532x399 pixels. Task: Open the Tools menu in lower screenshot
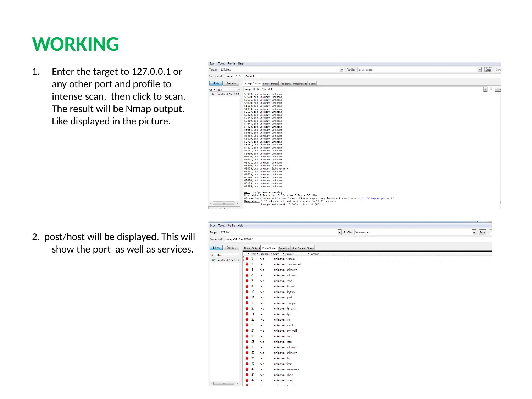(221, 226)
